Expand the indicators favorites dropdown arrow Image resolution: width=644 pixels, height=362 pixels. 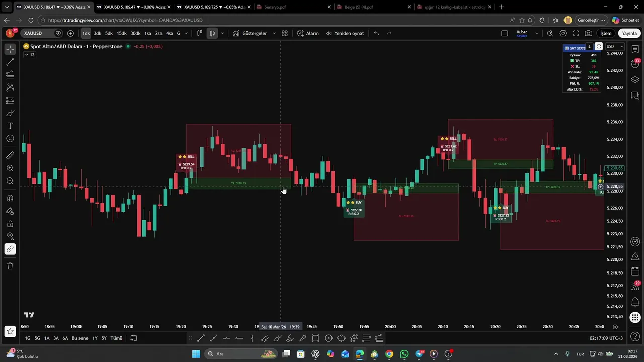pyautogui.click(x=274, y=33)
